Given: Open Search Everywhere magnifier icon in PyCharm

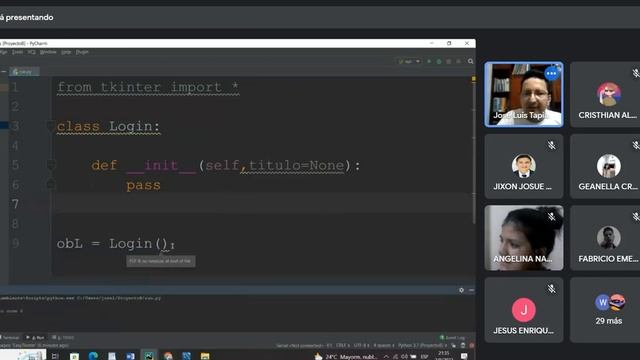Looking at the screenshot, I should pos(471,61).
